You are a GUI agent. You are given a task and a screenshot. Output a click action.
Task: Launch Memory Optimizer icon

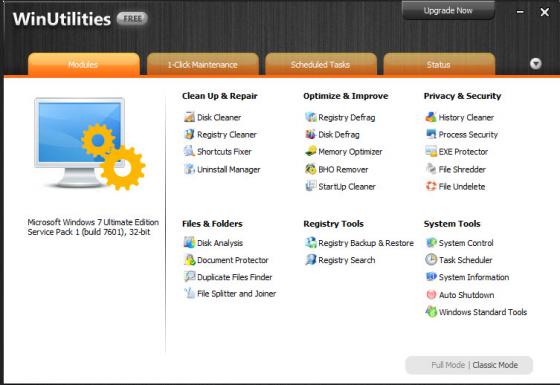[310, 151]
